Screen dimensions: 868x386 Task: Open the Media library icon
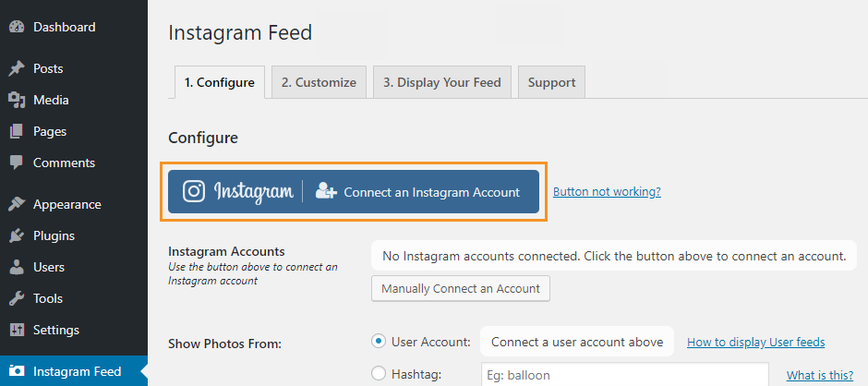coord(18,101)
